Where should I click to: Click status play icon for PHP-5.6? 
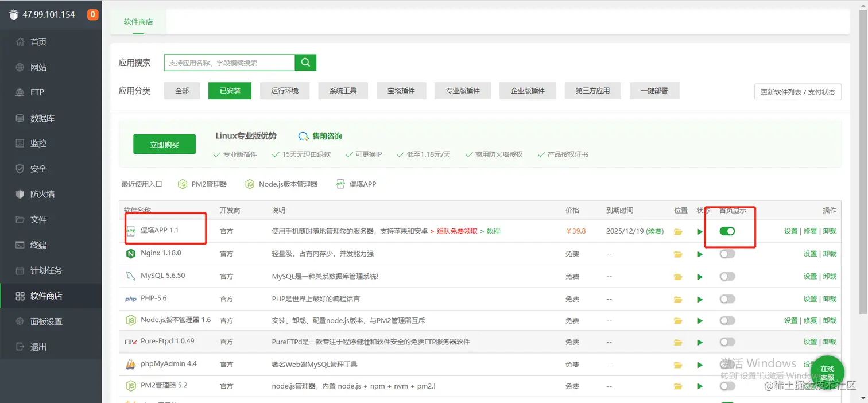[700, 299]
